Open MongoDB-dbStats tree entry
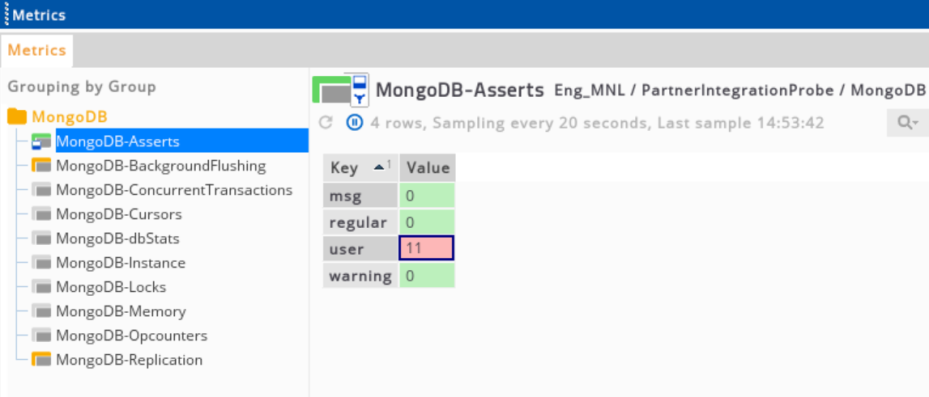The width and height of the screenshot is (929, 397). (x=117, y=239)
